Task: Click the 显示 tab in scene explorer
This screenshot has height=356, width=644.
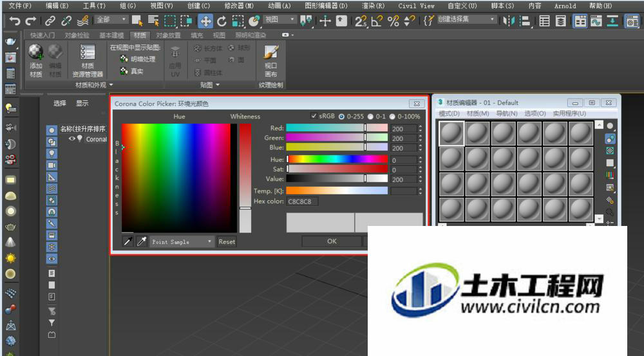Action: [x=82, y=103]
